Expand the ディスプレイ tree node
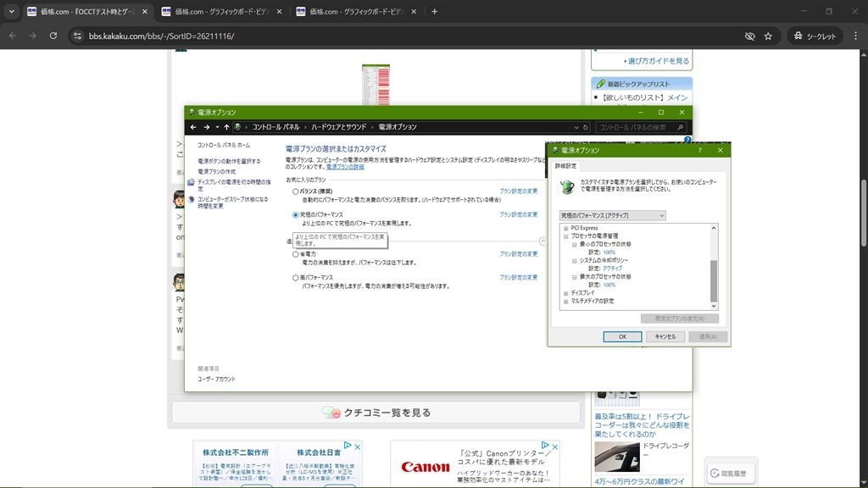Screen dimensions: 868x488 tap(565, 293)
